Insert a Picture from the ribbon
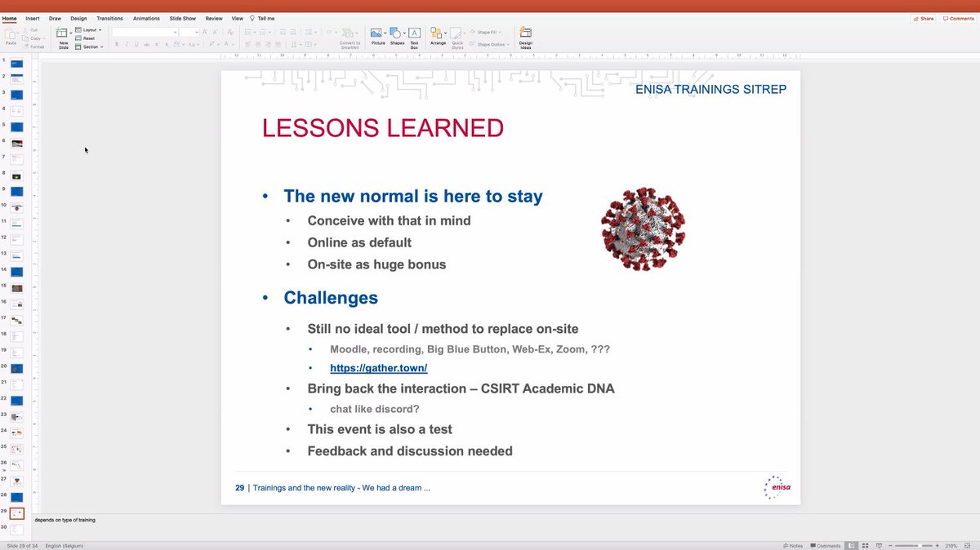This screenshot has width=980, height=550. pos(378,37)
